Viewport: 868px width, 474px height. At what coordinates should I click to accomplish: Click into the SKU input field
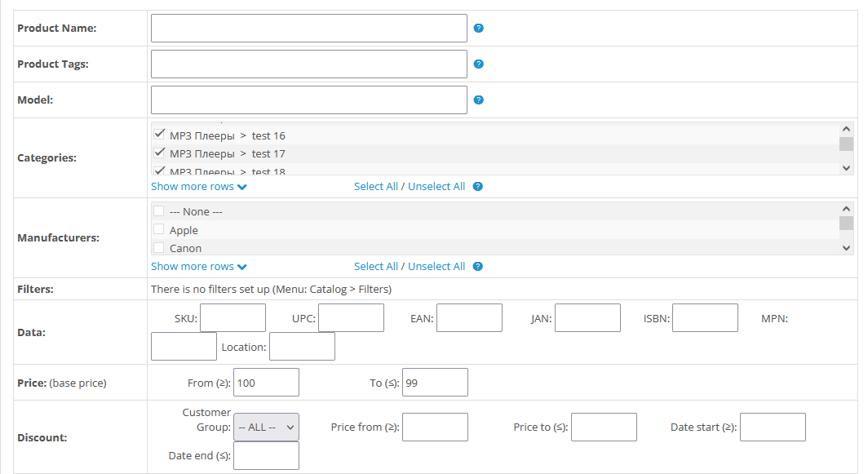pyautogui.click(x=232, y=318)
